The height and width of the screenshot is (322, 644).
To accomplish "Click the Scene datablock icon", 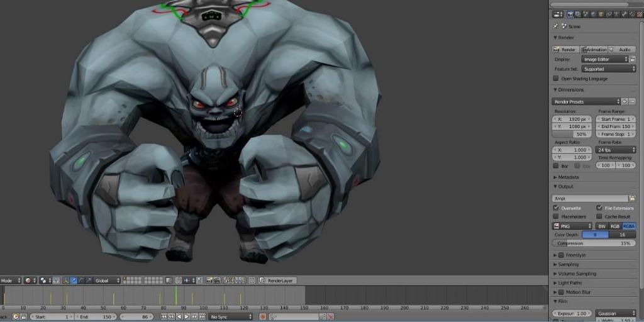I will click(564, 26).
